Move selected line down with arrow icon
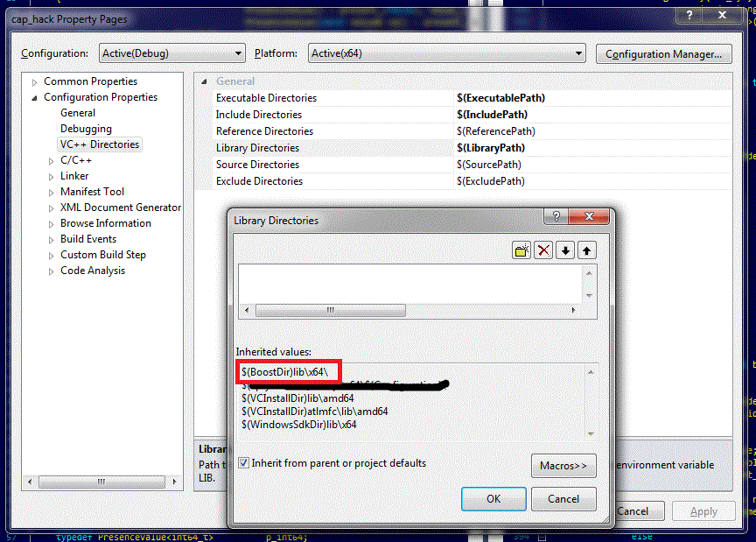The width and height of the screenshot is (756, 542). pyautogui.click(x=565, y=250)
